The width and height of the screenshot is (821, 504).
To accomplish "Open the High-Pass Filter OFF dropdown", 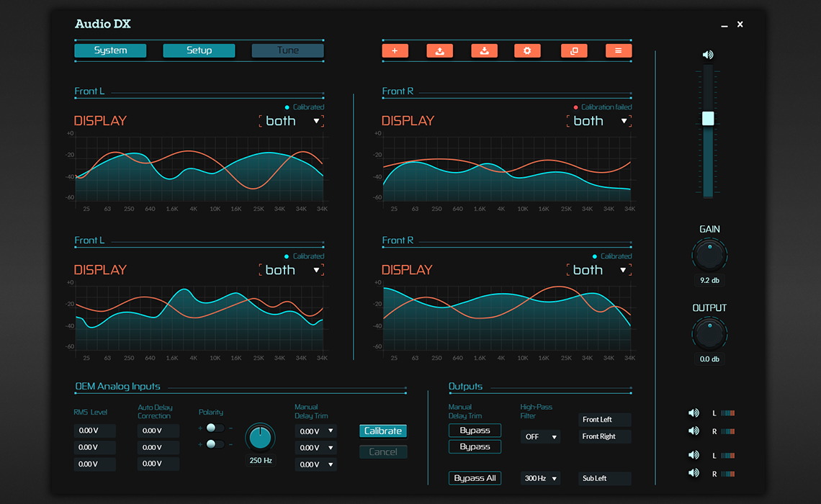I will pyautogui.click(x=540, y=436).
